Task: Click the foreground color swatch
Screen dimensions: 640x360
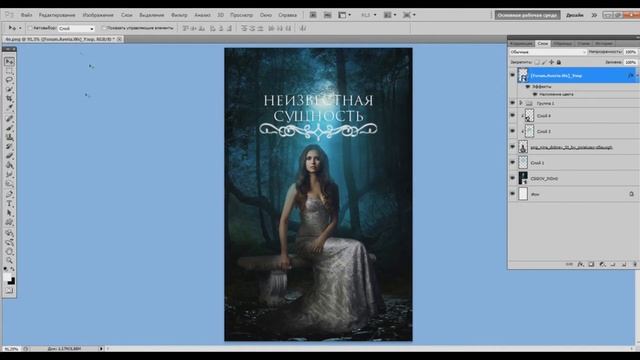Action: pos(7,278)
